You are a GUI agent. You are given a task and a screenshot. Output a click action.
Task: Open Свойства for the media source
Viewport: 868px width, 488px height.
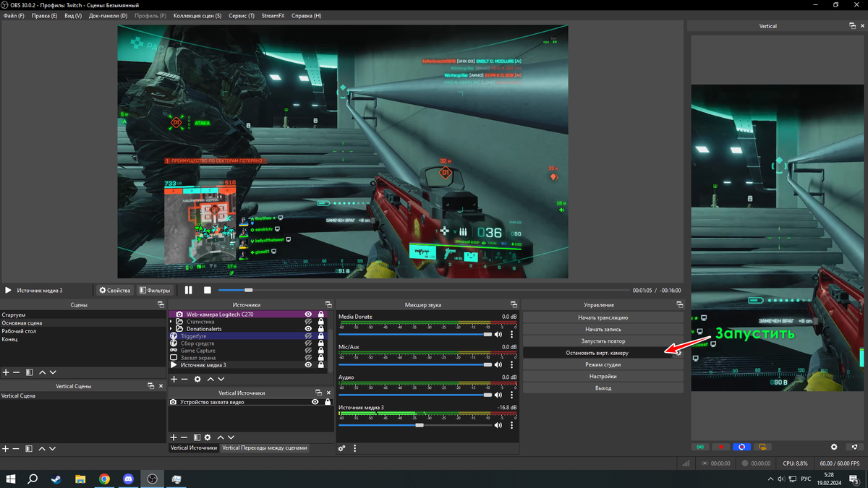pos(115,290)
